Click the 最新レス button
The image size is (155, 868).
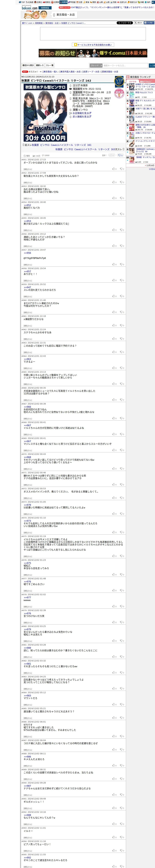[x=40, y=65]
